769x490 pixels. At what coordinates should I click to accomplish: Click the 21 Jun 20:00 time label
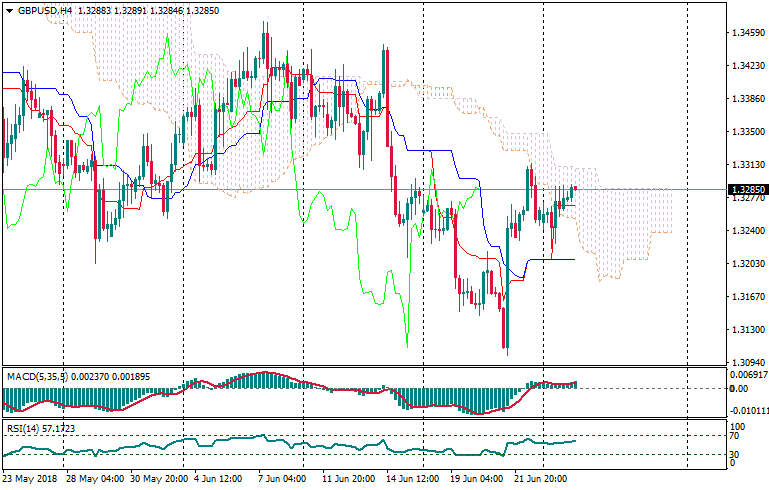tap(543, 479)
